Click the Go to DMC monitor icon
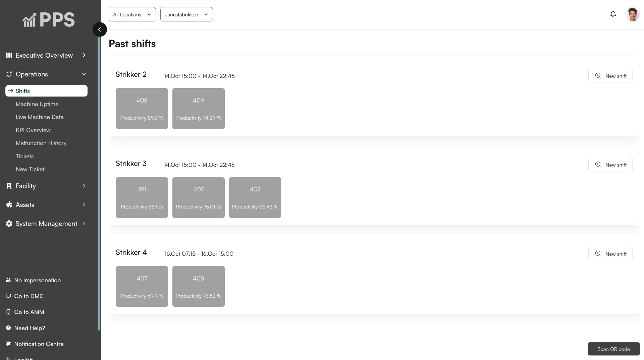644x360 pixels. [x=8, y=296]
